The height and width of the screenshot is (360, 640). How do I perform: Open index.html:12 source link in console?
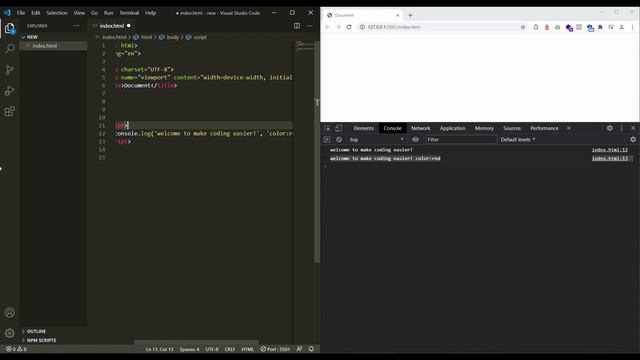pyautogui.click(x=609, y=150)
